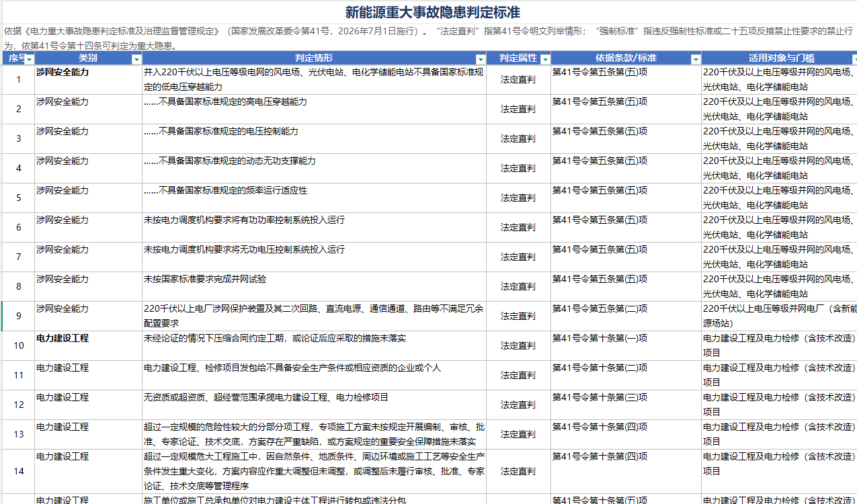Screen dimensions: 857x504
Task: Select the cell about 低电压穿越能力
Action: pyautogui.click(x=314, y=80)
